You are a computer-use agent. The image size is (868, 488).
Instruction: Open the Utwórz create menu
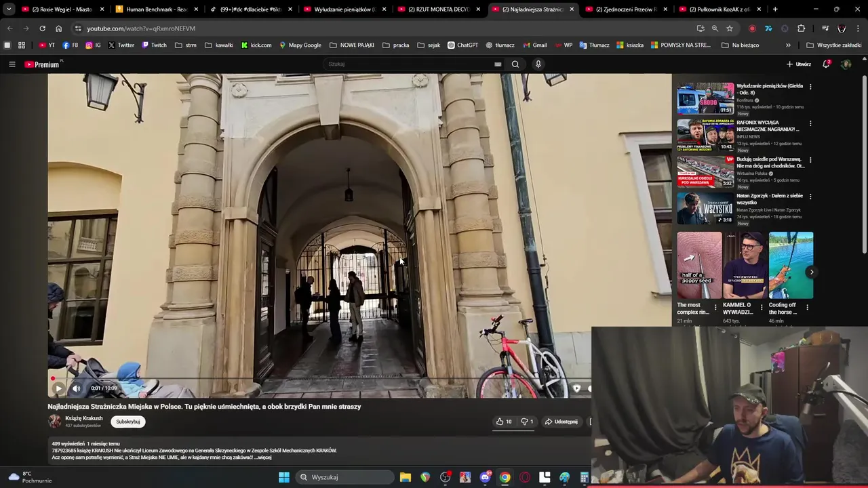799,64
